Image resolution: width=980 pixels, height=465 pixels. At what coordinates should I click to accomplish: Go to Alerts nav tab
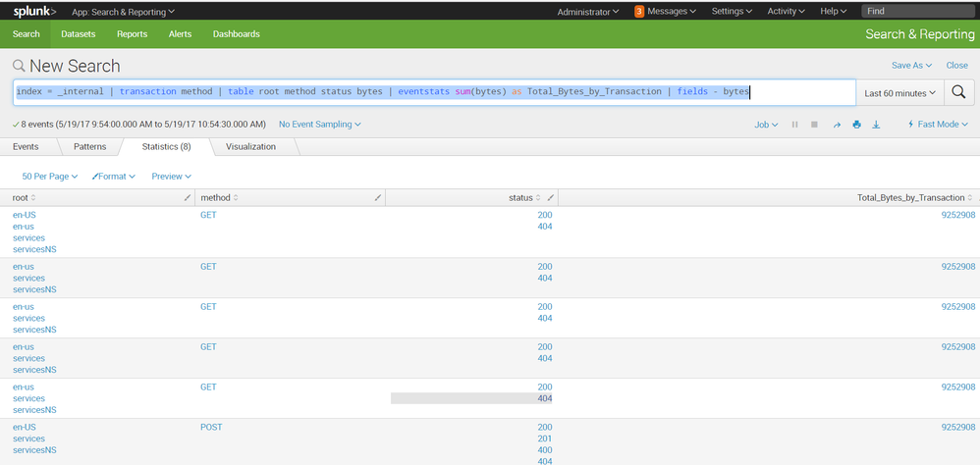(x=180, y=34)
